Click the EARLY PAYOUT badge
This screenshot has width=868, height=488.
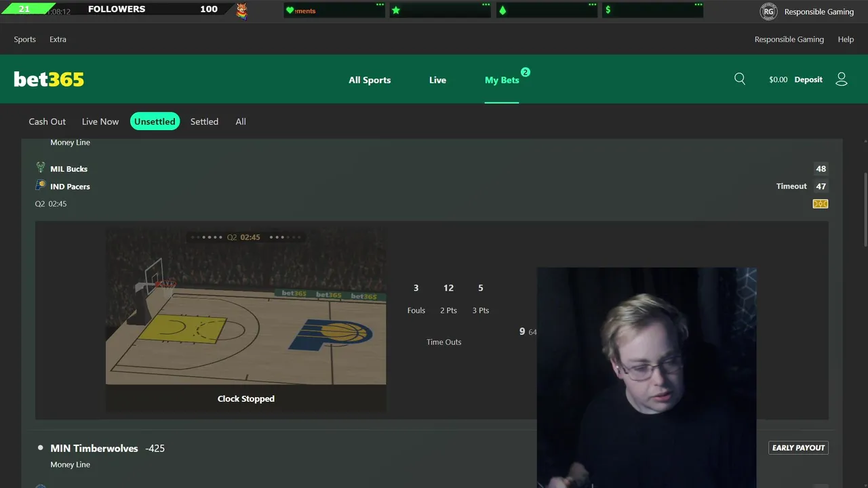pyautogui.click(x=798, y=448)
